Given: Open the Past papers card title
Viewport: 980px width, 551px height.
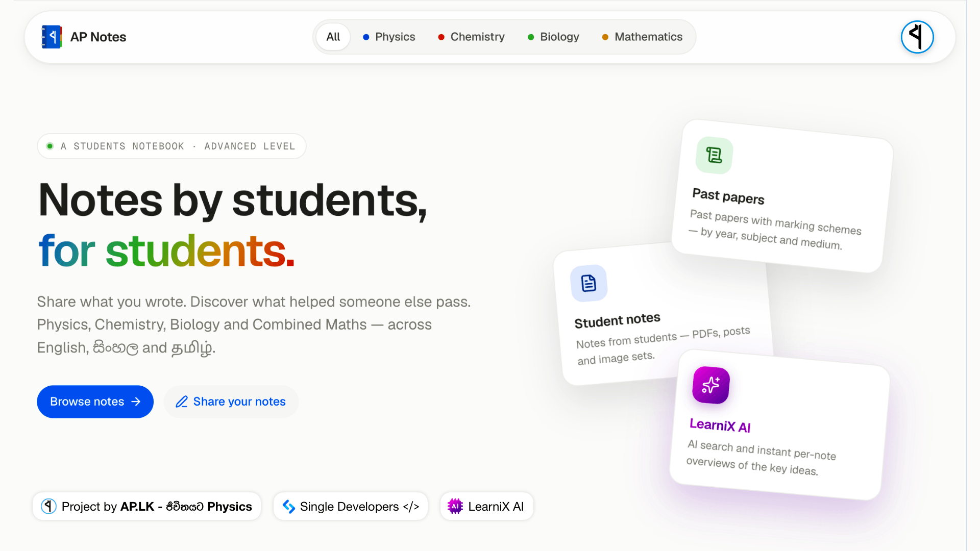Looking at the screenshot, I should point(728,196).
